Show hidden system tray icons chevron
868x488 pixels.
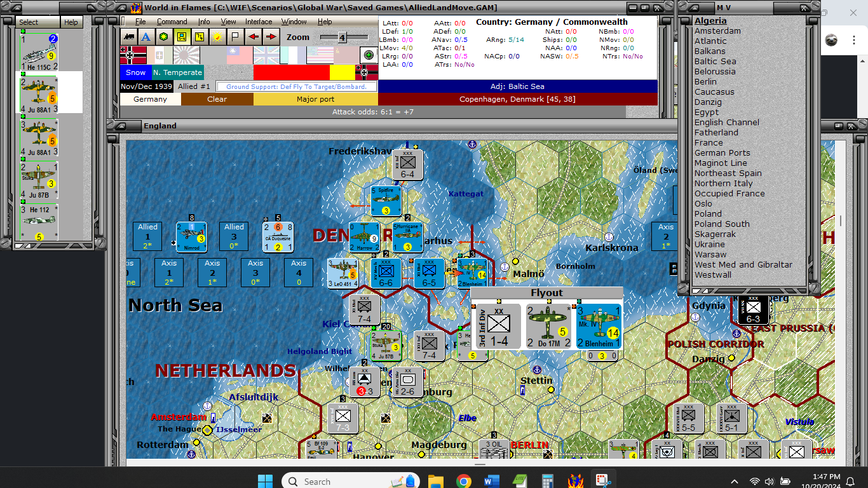coord(735,482)
